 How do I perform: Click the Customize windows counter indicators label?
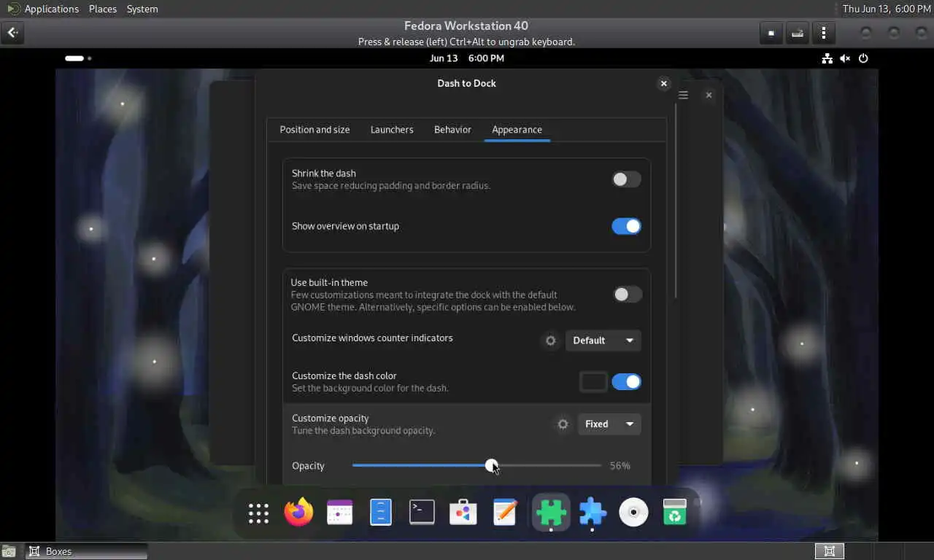(x=372, y=338)
